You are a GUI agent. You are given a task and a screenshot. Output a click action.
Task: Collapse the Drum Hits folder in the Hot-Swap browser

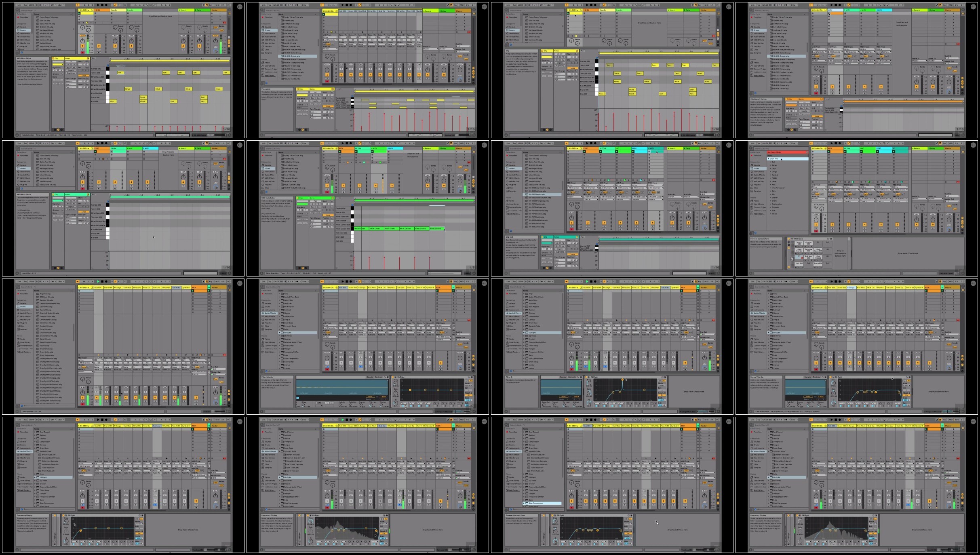coord(768,159)
